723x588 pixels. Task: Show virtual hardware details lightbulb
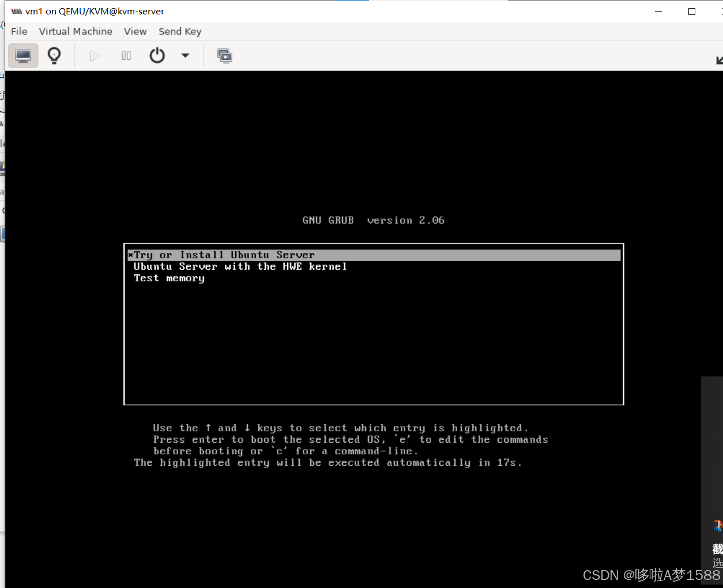click(54, 56)
